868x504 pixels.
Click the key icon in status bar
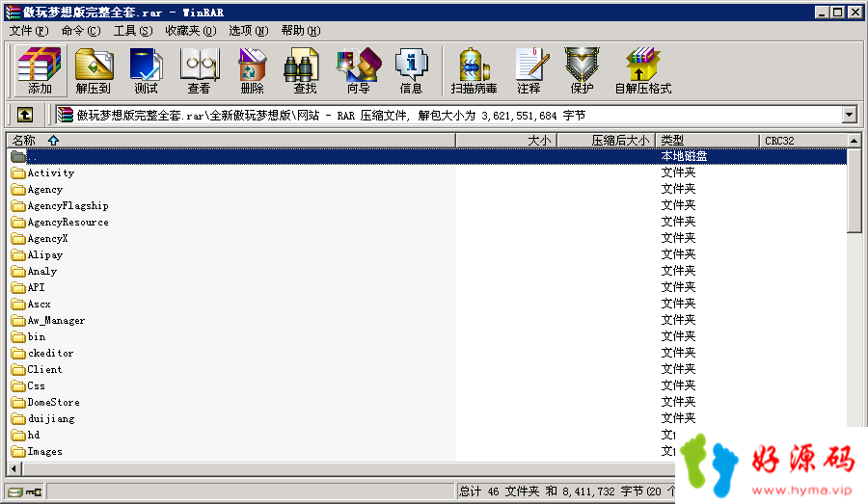(x=34, y=491)
